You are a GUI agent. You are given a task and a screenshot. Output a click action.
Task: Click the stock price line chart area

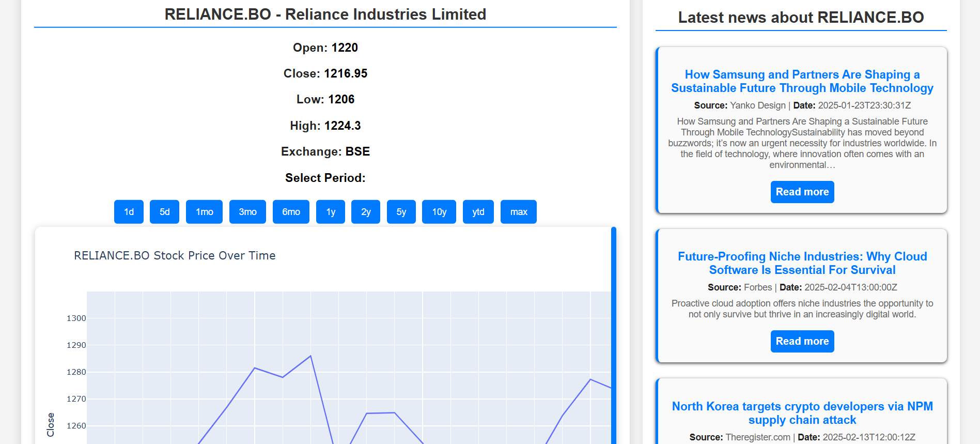point(349,368)
